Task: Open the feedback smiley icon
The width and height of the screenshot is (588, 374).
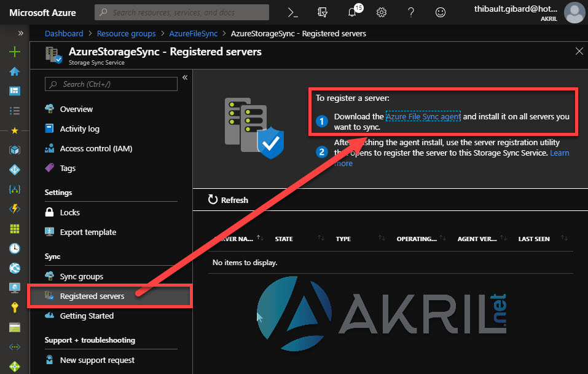Action: (x=441, y=12)
